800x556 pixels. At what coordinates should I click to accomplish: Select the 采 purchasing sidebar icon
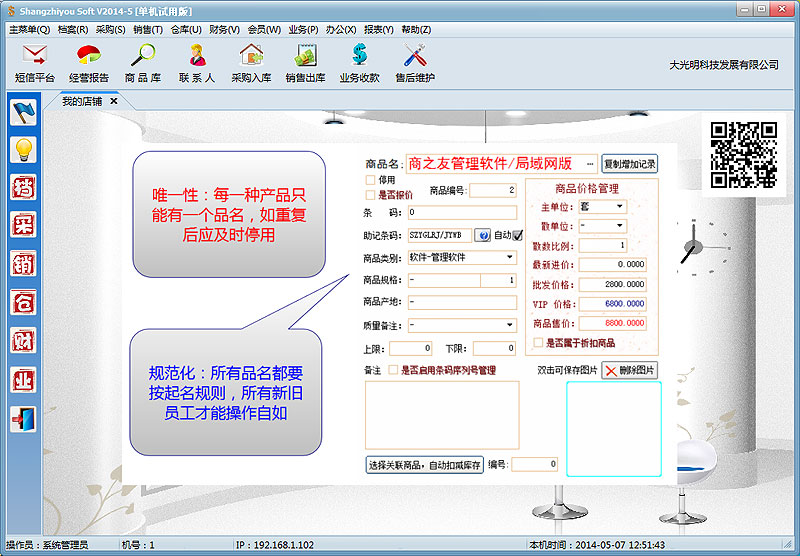click(x=23, y=225)
